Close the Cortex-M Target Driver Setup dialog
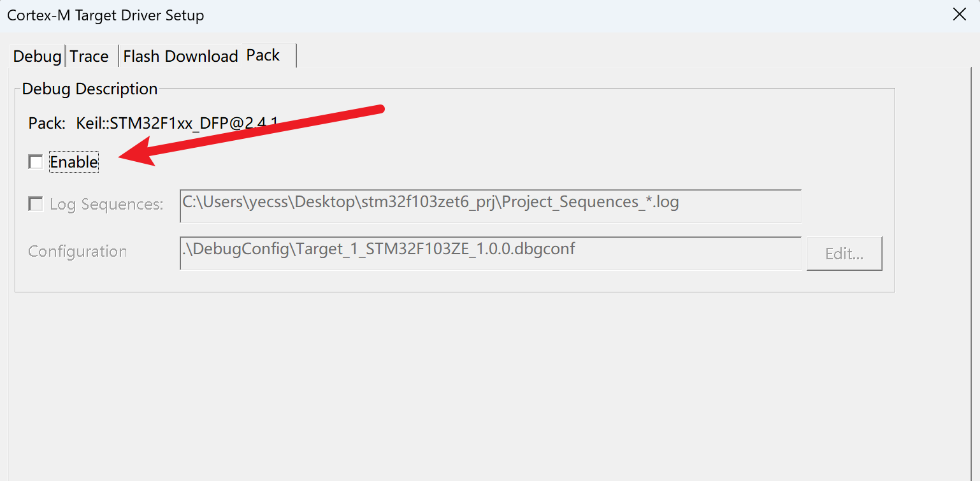 click(959, 15)
